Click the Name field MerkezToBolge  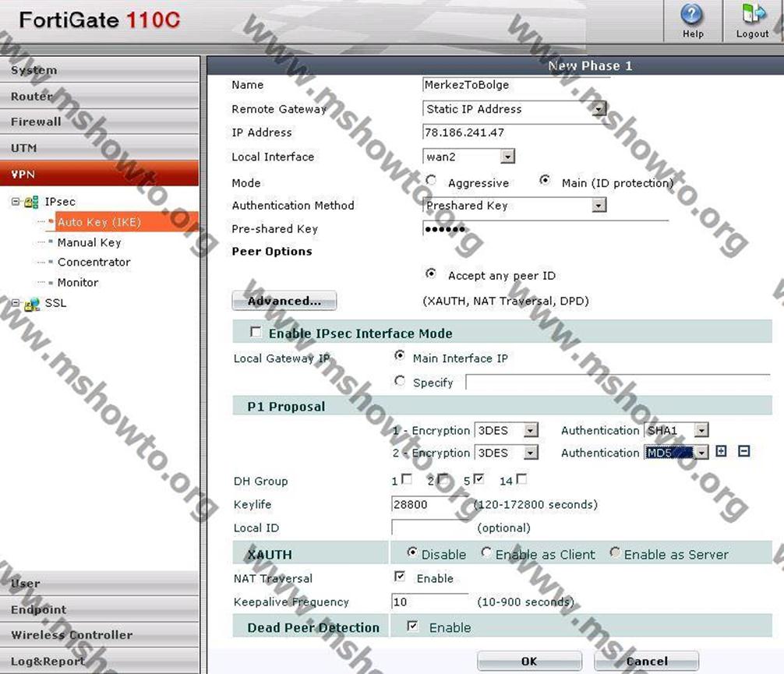pyautogui.click(x=516, y=84)
